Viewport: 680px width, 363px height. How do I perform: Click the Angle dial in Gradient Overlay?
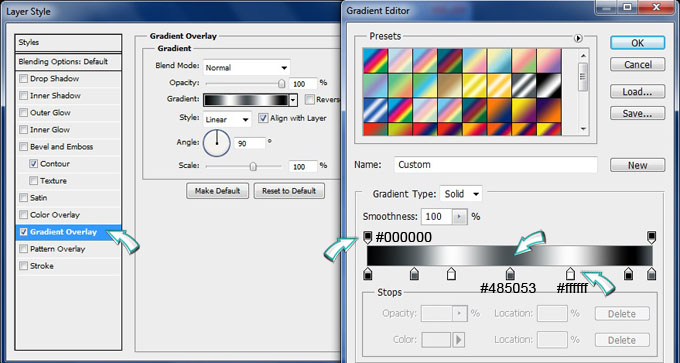click(x=216, y=143)
